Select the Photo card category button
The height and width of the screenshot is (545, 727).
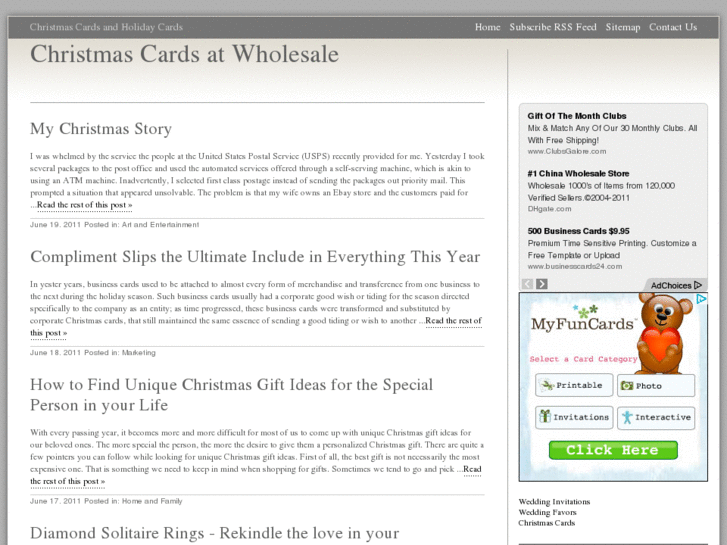pos(656,385)
